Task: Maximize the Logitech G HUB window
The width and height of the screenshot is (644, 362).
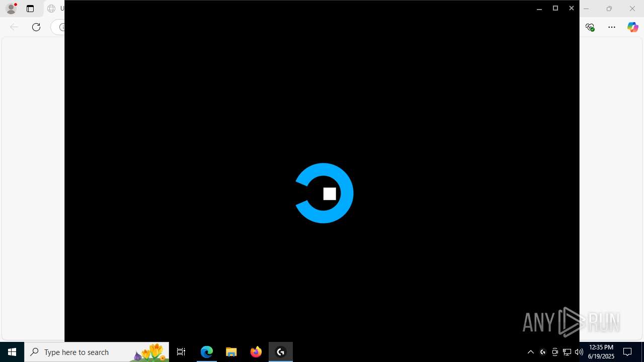Action: pos(555,8)
